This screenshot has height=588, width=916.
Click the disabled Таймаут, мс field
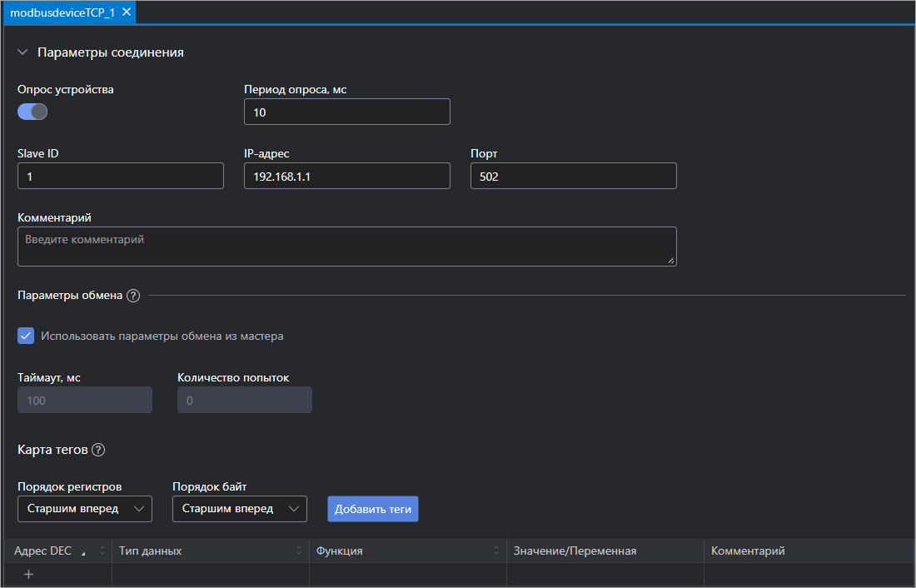[85, 401]
